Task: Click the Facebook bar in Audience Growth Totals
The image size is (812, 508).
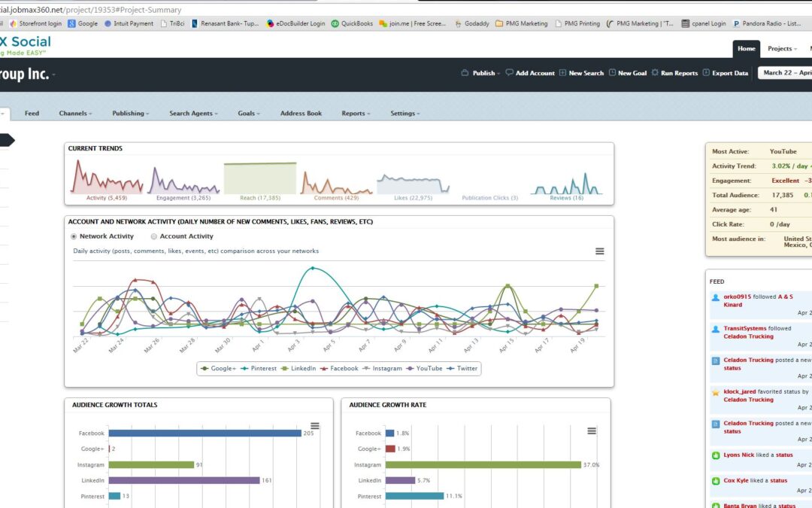Action: tap(205, 433)
